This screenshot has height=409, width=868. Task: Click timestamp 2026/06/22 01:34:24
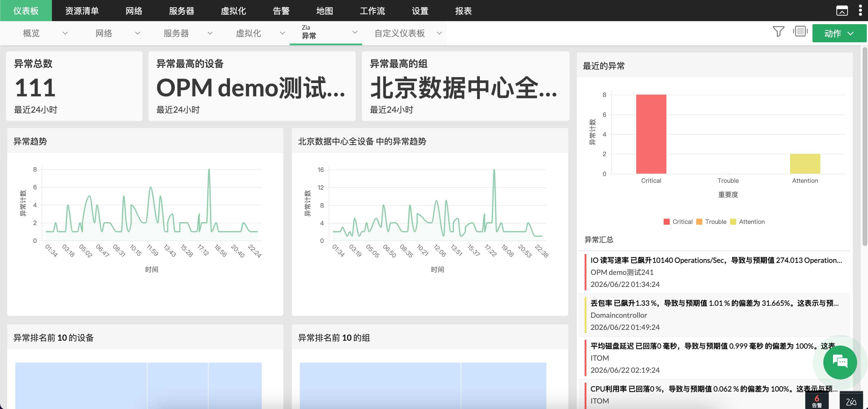[x=625, y=284]
